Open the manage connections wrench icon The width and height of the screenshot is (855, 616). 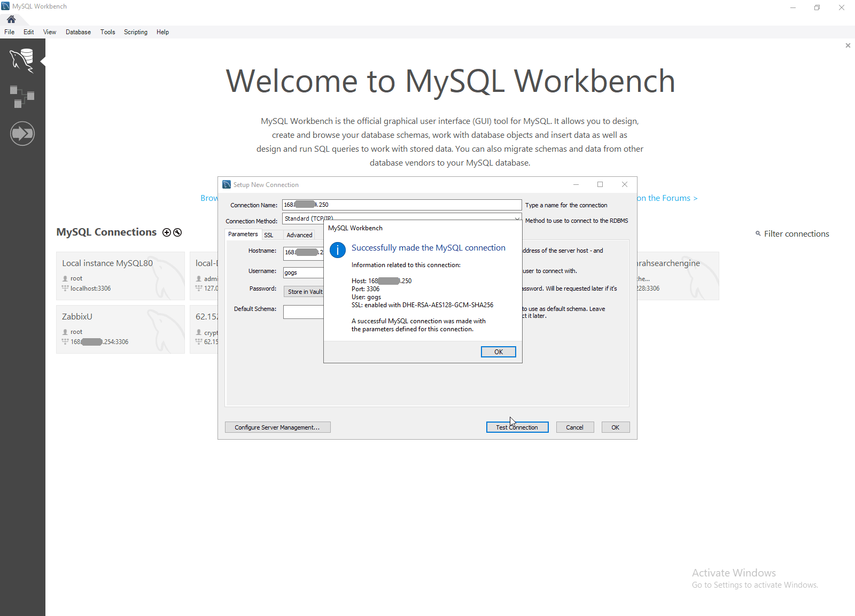177,232
